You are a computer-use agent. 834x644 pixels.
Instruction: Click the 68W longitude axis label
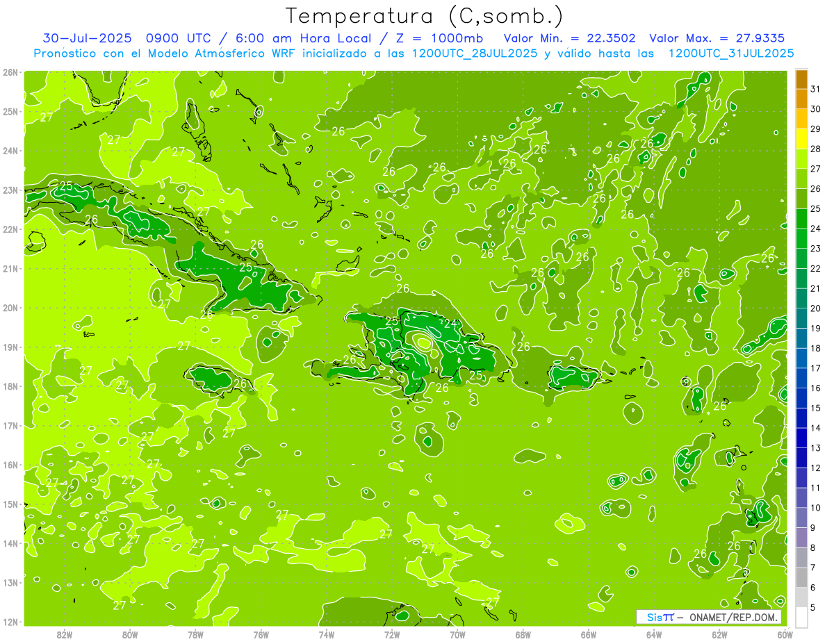point(523,634)
